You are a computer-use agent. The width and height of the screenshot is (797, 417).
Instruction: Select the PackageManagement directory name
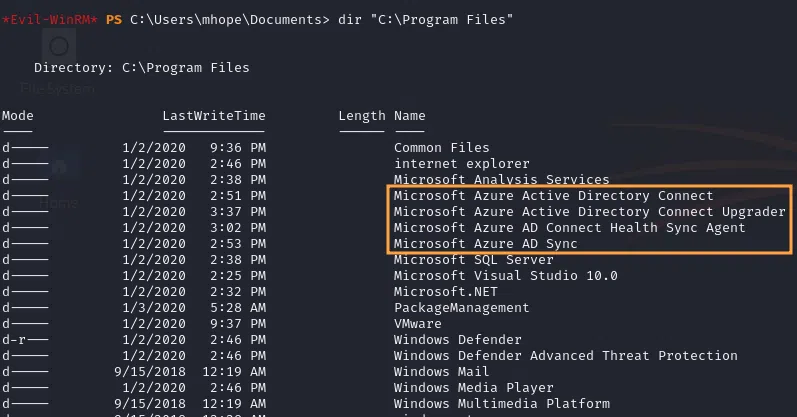click(x=462, y=308)
